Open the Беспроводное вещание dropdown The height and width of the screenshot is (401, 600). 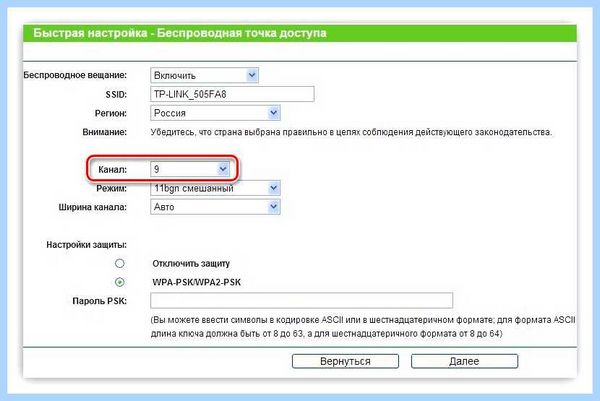coord(204,75)
